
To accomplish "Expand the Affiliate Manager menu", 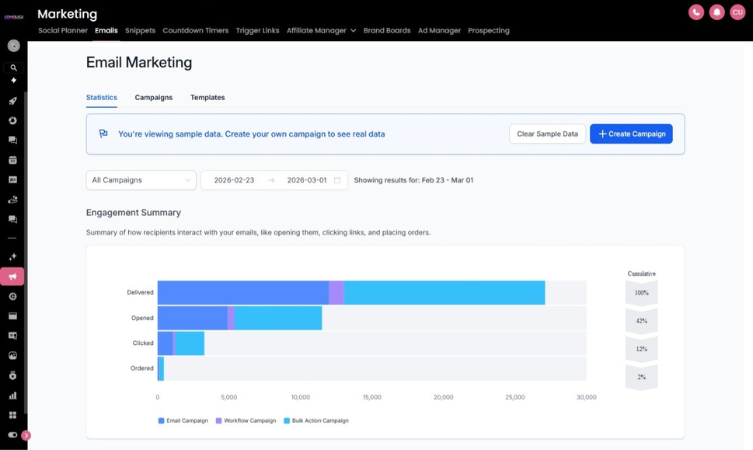I will pyautogui.click(x=321, y=31).
